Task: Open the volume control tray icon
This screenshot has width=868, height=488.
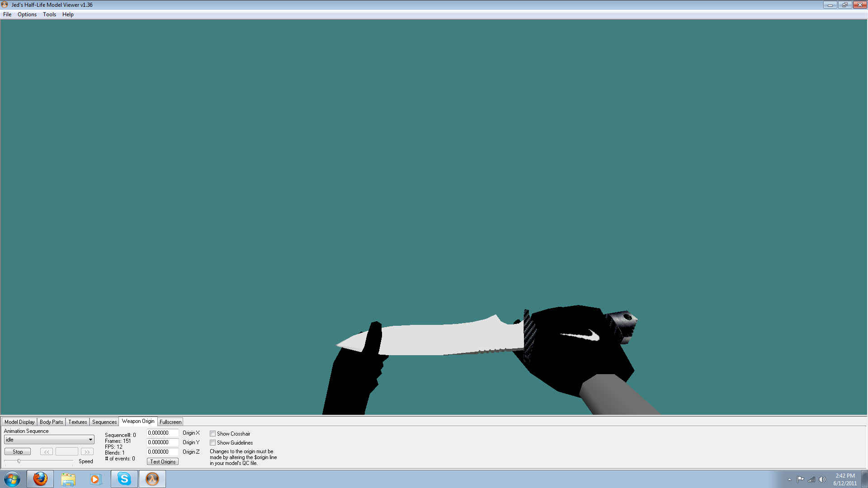Action: [822, 479]
